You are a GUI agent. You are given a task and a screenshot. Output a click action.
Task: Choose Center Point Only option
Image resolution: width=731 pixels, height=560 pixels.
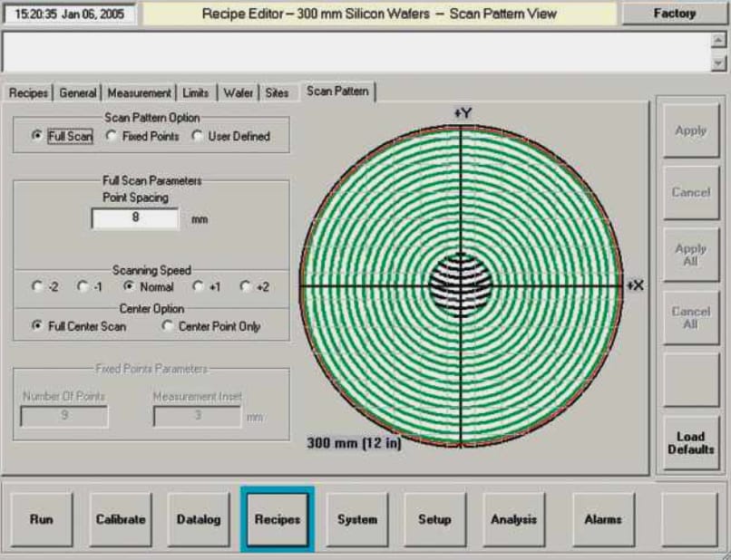pyautogui.click(x=167, y=326)
